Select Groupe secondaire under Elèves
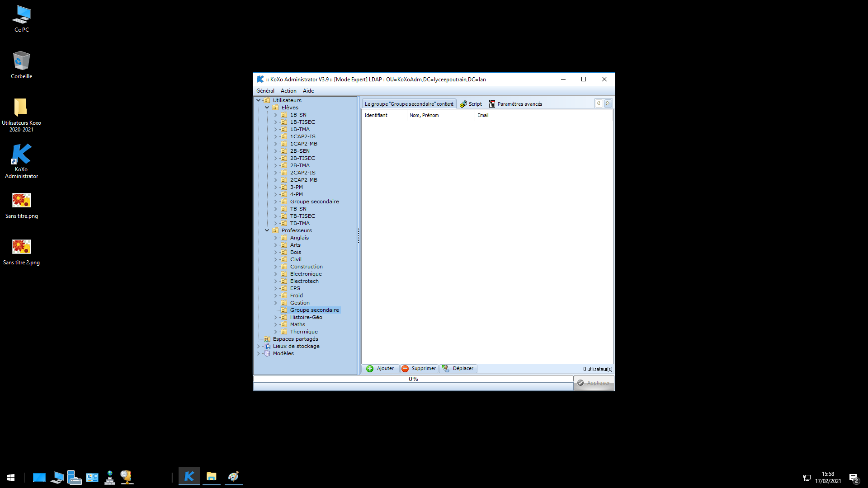The width and height of the screenshot is (868, 488). click(x=314, y=202)
